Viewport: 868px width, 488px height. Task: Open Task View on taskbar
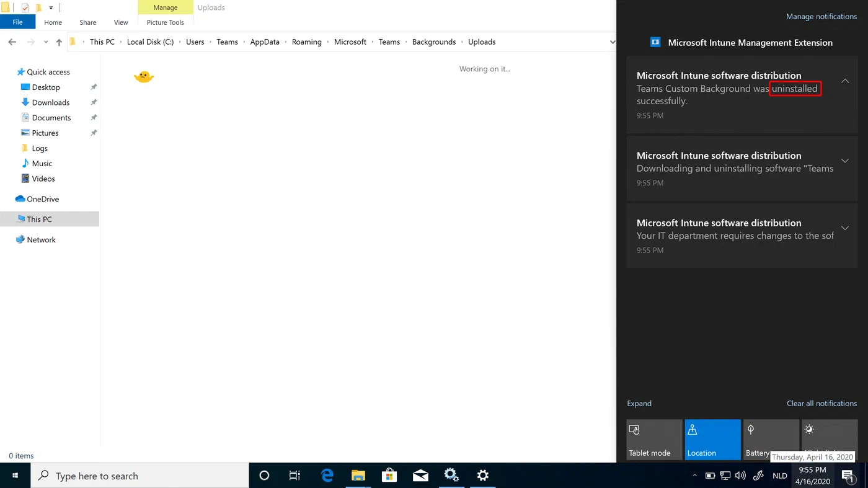click(x=294, y=476)
